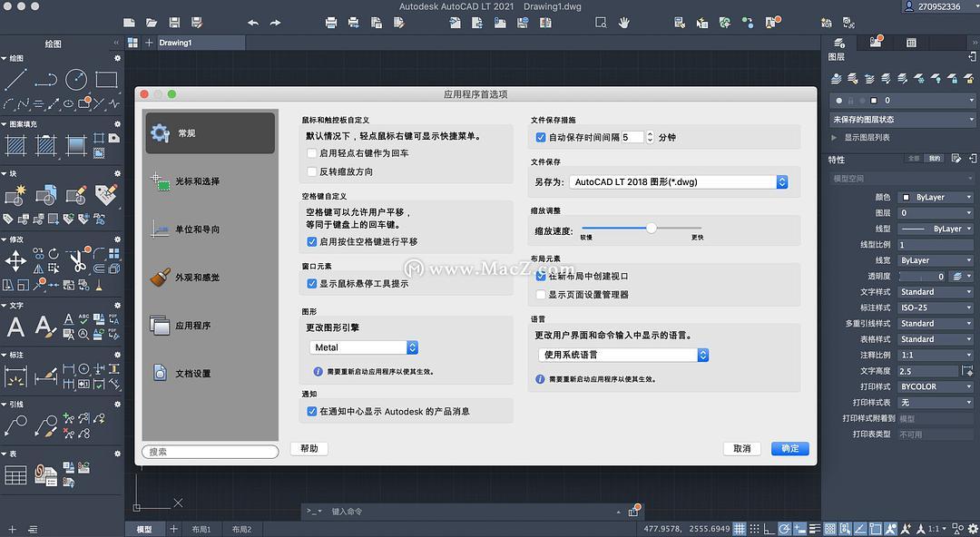Viewport: 980px width, 537px height.
Task: Open 使用系统语言 language dropdown
Action: point(623,355)
